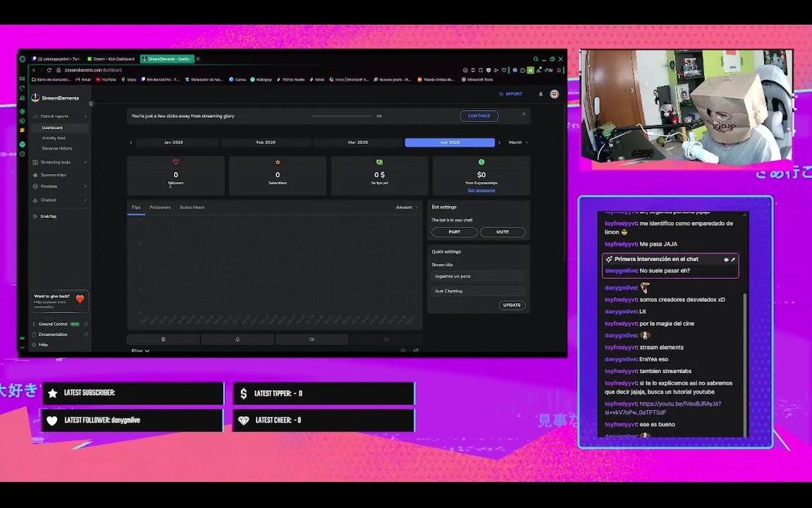Click the bell icon in activity toolbar
812x508 pixels.
point(238,339)
